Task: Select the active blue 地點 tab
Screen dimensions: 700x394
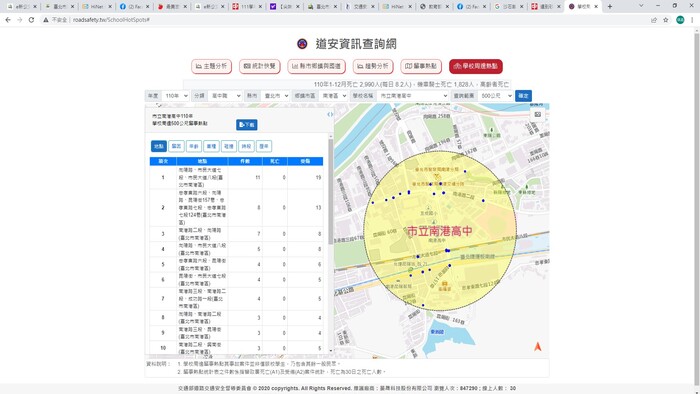Action: [x=159, y=146]
